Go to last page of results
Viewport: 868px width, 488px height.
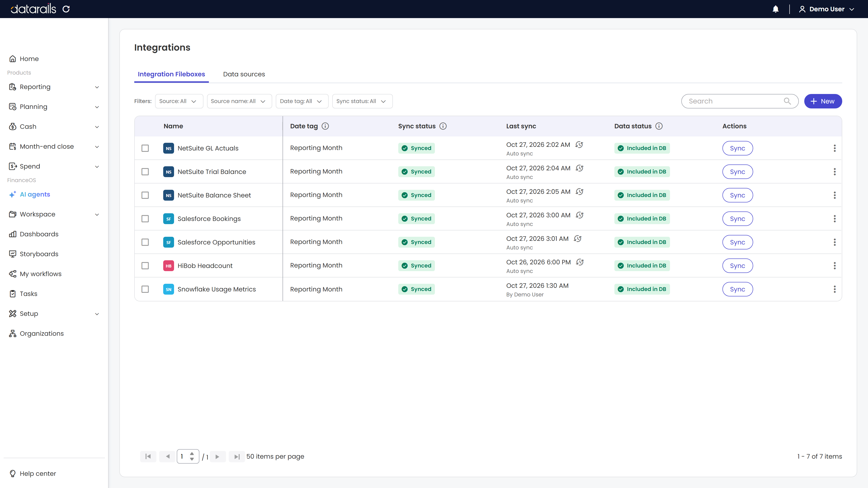click(237, 456)
